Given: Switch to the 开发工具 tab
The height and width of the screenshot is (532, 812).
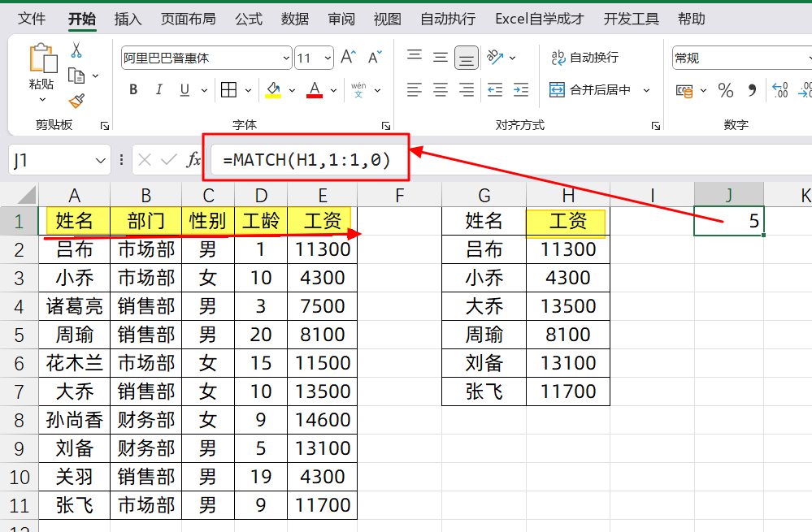Looking at the screenshot, I should [631, 19].
